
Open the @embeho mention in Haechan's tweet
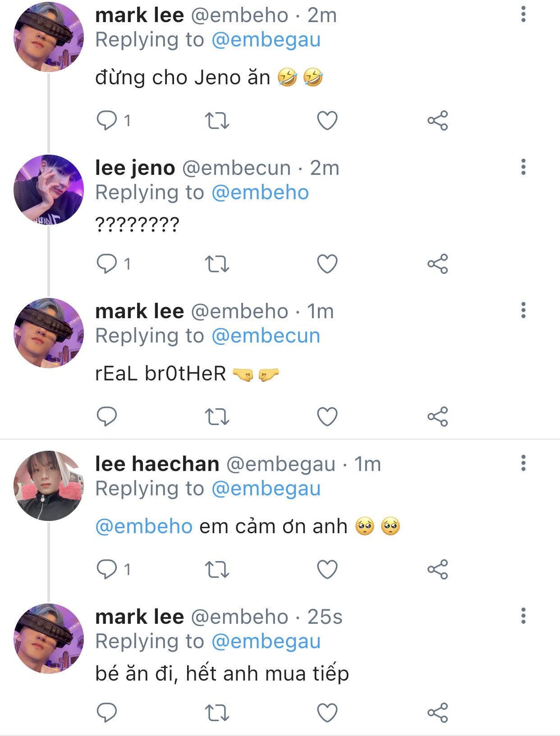[x=144, y=526]
